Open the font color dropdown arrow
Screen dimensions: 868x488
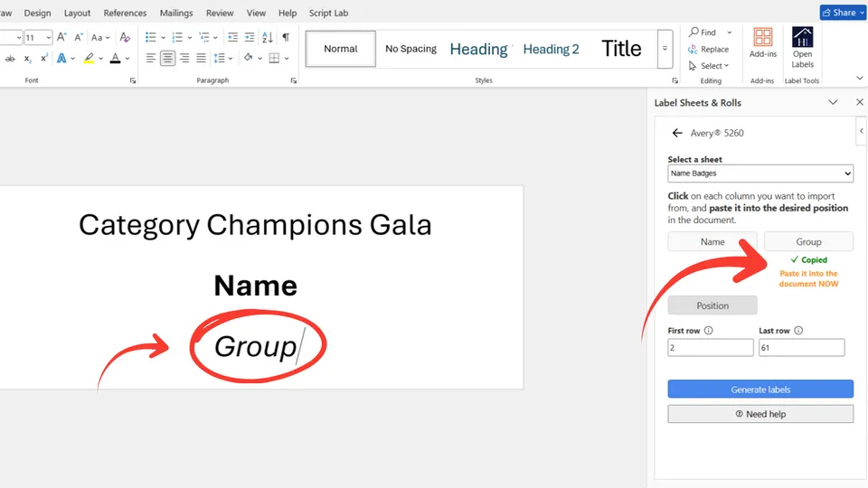click(x=127, y=59)
